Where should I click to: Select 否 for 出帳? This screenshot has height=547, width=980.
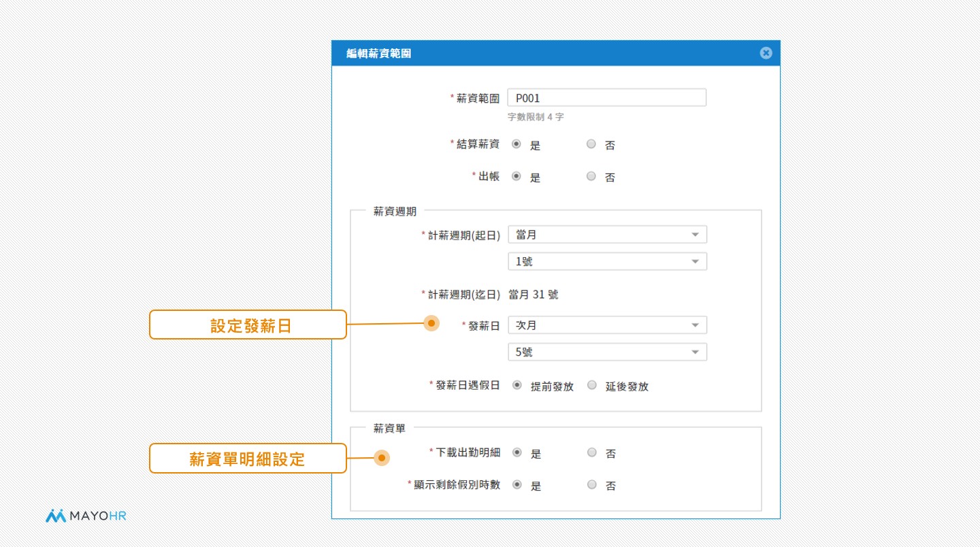pyautogui.click(x=591, y=176)
